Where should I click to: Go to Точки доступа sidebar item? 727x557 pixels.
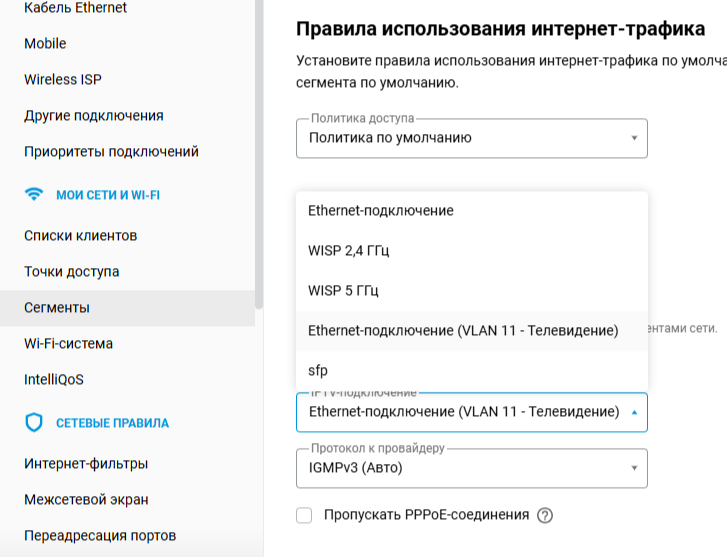coord(72,271)
